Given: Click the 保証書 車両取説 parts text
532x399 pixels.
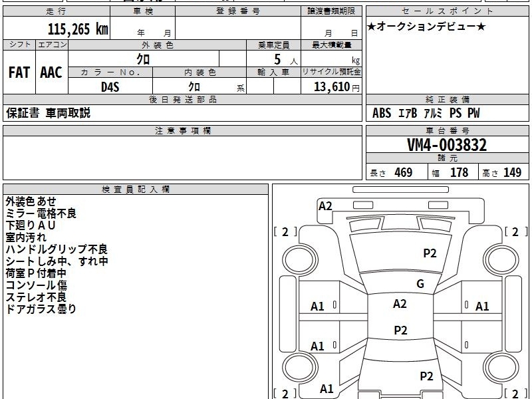Looking at the screenshot, I should point(48,113).
